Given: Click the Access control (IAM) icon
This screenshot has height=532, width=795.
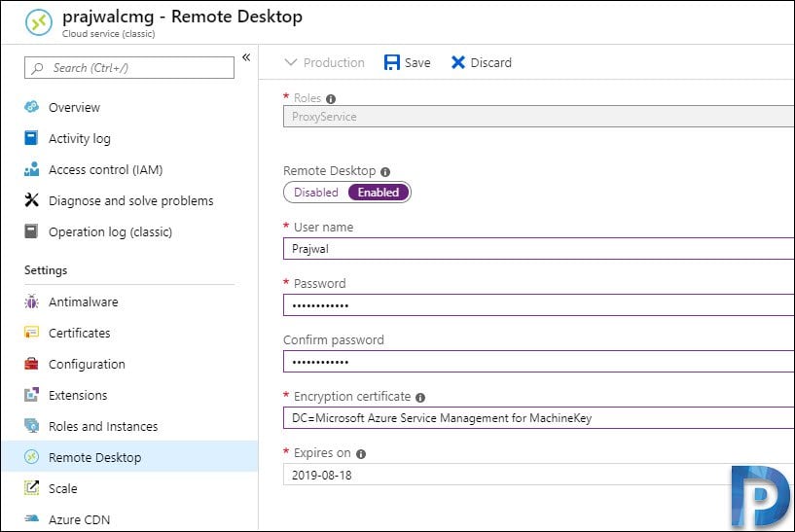Looking at the screenshot, I should point(31,169).
